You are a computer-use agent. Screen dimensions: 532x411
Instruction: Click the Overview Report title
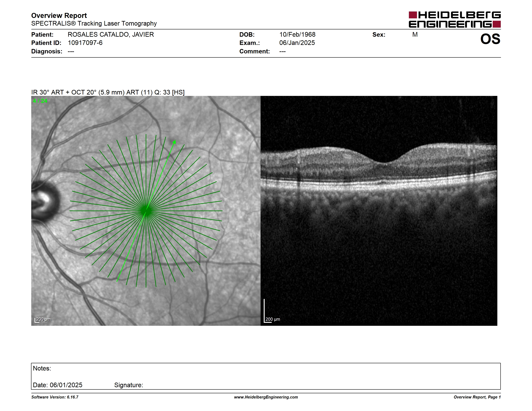59,16
